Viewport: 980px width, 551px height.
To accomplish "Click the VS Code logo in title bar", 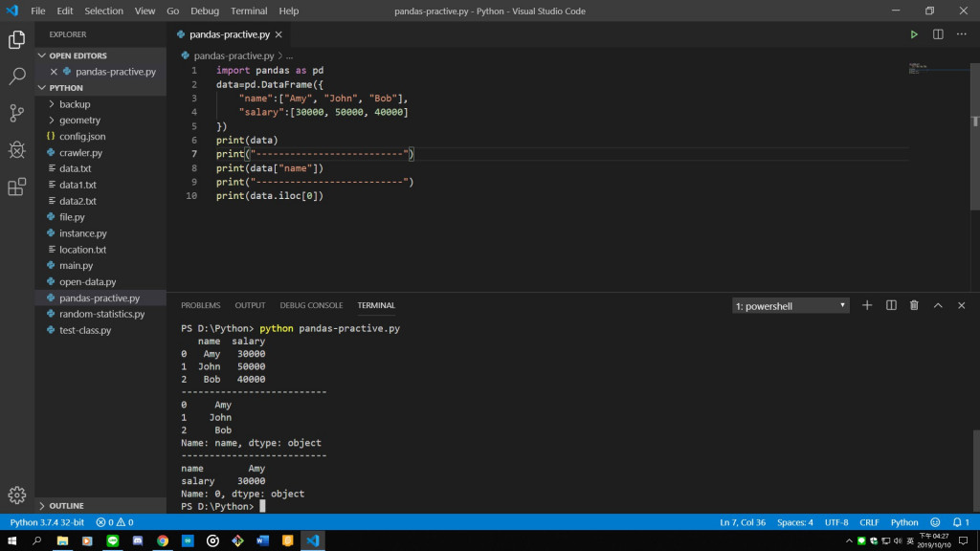I will click(x=12, y=11).
